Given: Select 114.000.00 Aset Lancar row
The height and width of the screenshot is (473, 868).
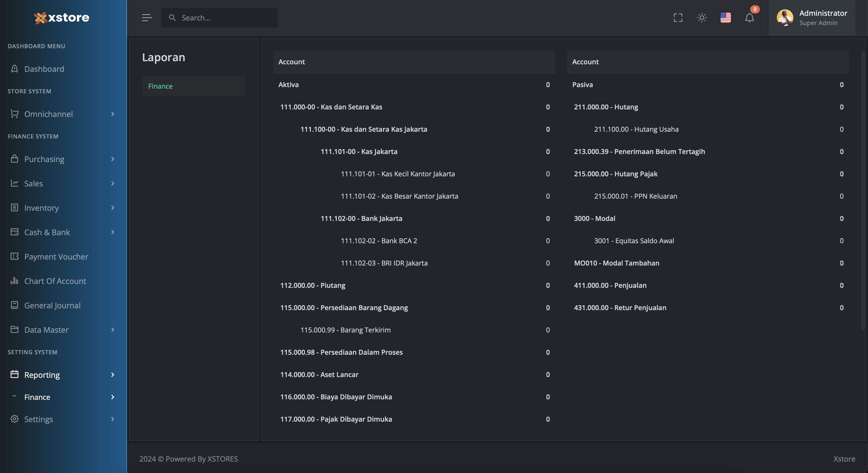Looking at the screenshot, I should click(x=414, y=374).
